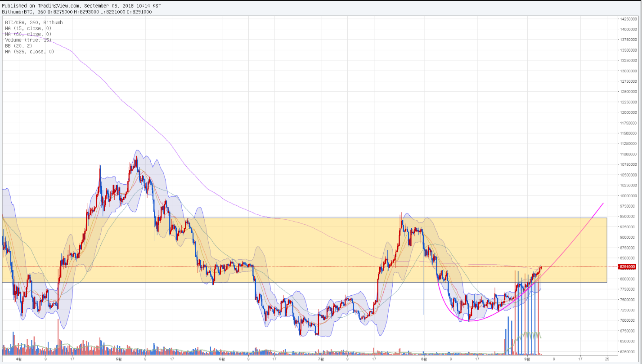Click the 13250000 price axis label
Image resolution: width=642 pixels, height=364 pixels.
point(629,60)
